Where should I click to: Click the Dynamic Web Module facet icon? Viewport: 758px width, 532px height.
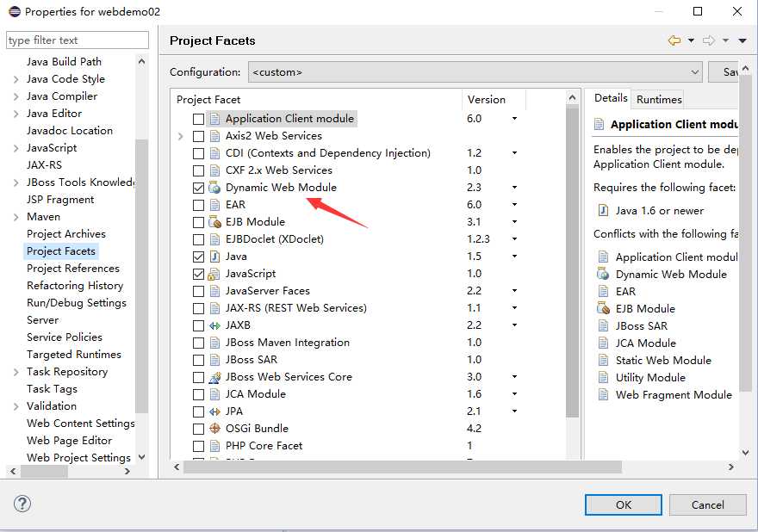pyautogui.click(x=214, y=188)
